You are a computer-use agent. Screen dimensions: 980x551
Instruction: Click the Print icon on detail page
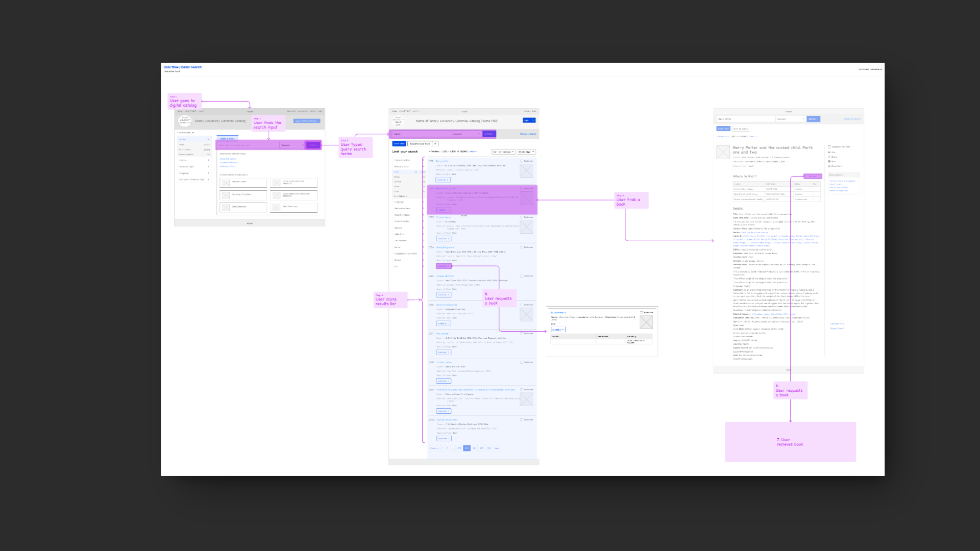[x=829, y=161]
